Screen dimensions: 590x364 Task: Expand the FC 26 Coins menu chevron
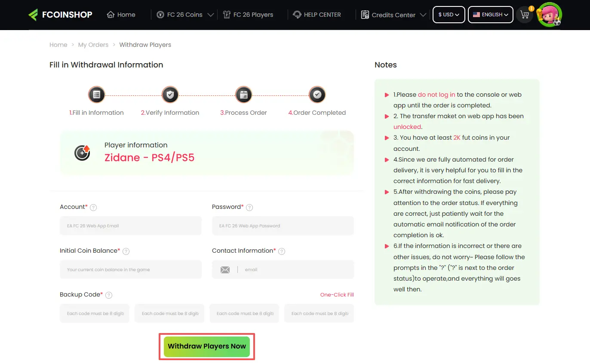coord(211,14)
